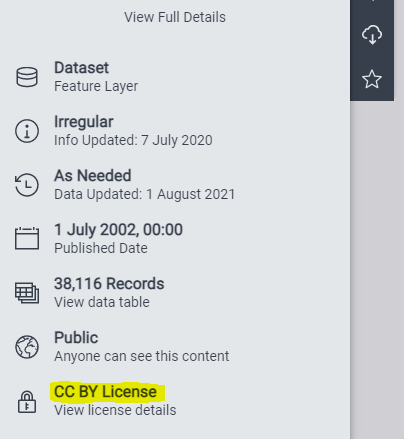The width and height of the screenshot is (404, 439).
Task: Click Info Updated 7 July 2020 text
Action: 133,140
